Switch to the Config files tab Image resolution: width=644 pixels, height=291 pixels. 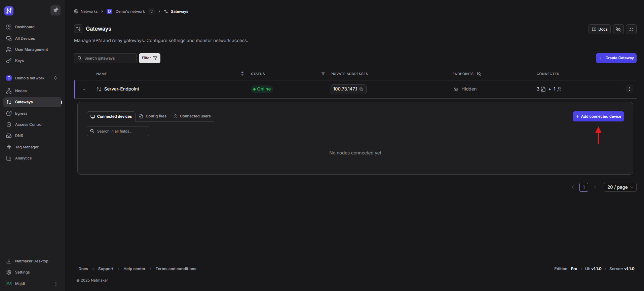click(153, 116)
